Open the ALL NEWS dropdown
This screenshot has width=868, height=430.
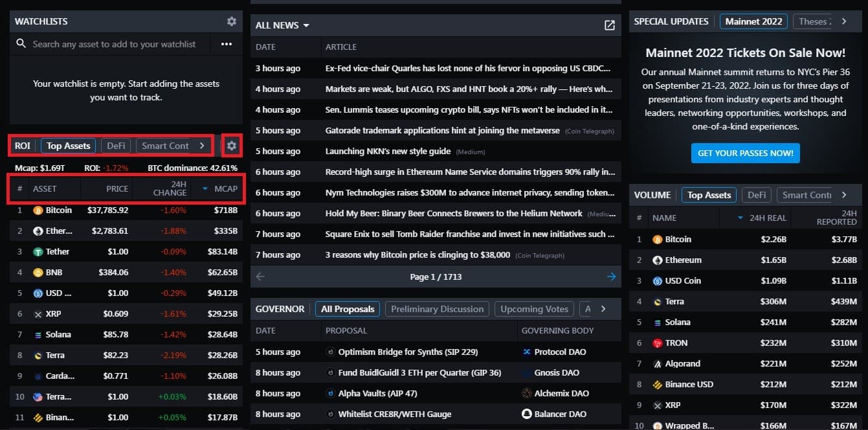click(x=282, y=25)
